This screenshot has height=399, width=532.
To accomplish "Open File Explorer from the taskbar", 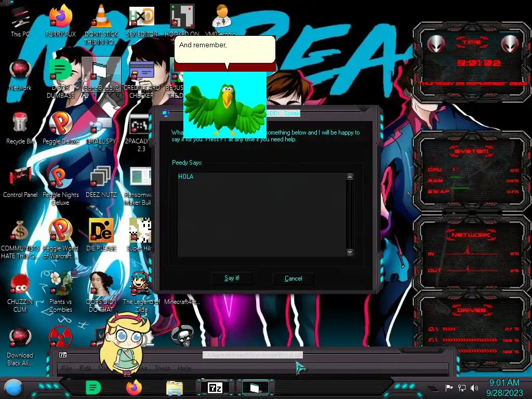I will pos(175,388).
